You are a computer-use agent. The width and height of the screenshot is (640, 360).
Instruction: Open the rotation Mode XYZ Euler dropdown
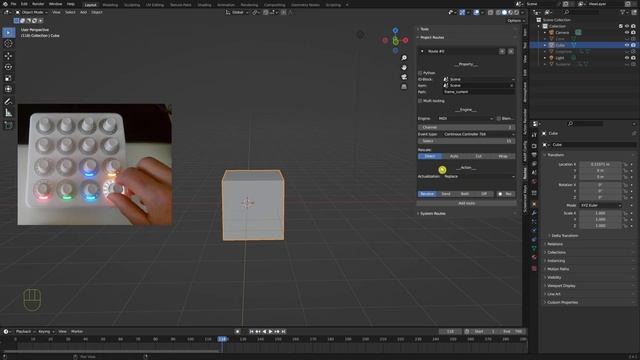600,205
